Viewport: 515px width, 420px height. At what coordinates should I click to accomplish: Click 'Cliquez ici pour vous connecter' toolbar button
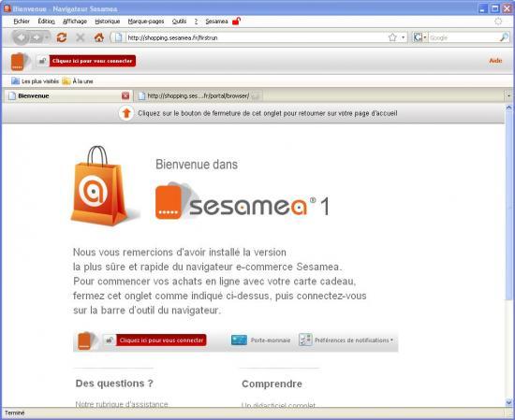click(x=93, y=61)
